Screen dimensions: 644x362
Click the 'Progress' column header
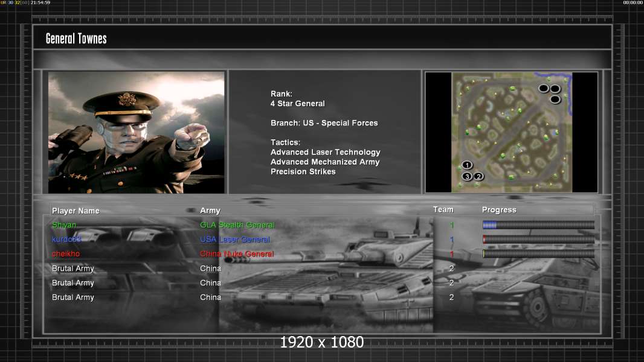coord(499,210)
